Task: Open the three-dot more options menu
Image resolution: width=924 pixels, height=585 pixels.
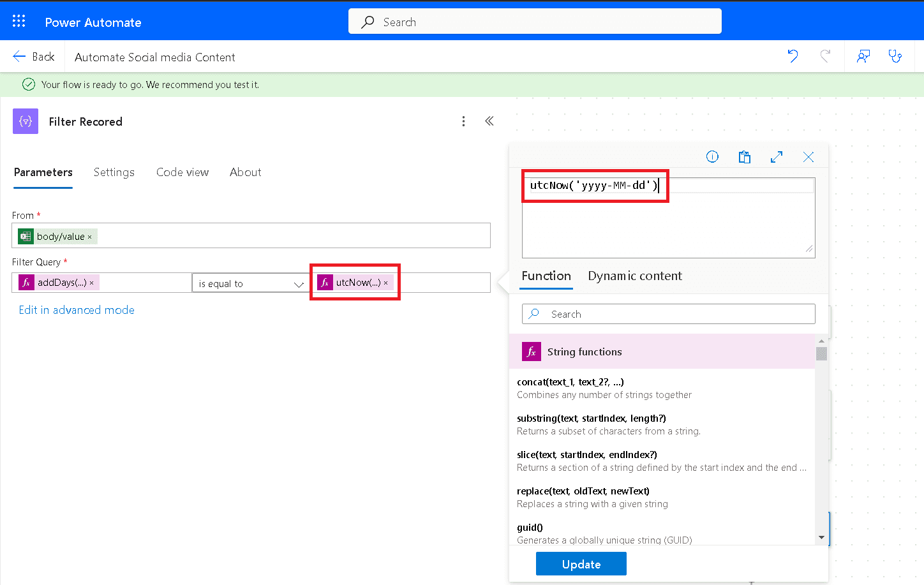Action: point(463,121)
